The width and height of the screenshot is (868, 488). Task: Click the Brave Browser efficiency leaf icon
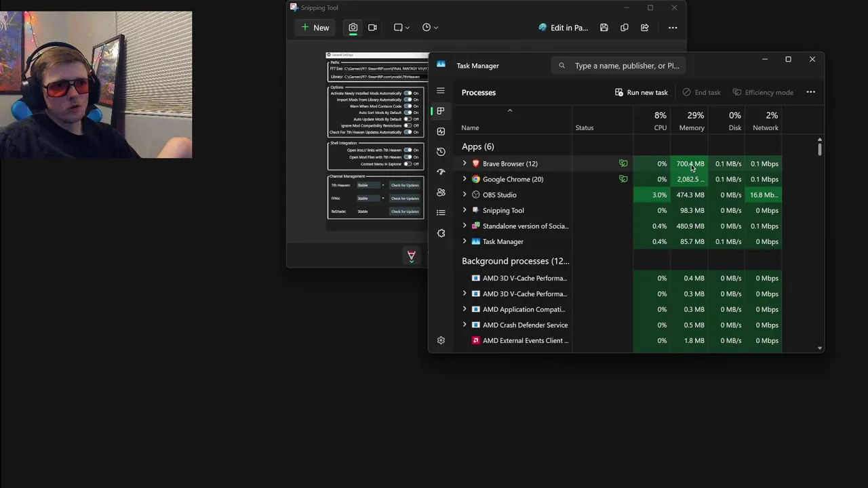(x=623, y=163)
